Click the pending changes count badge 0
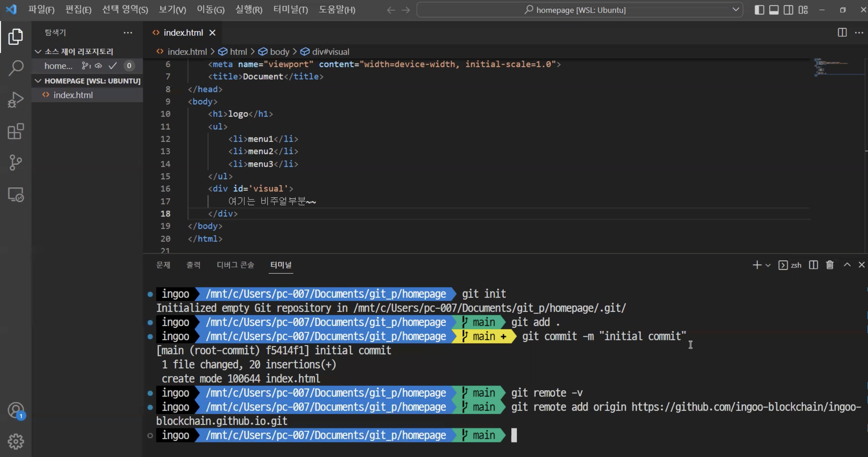868x457 pixels. [x=129, y=66]
